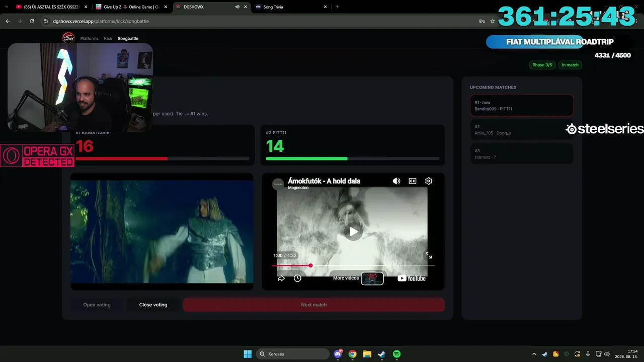Click the system tray volume icon
This screenshot has height=362, width=644.
(607, 354)
